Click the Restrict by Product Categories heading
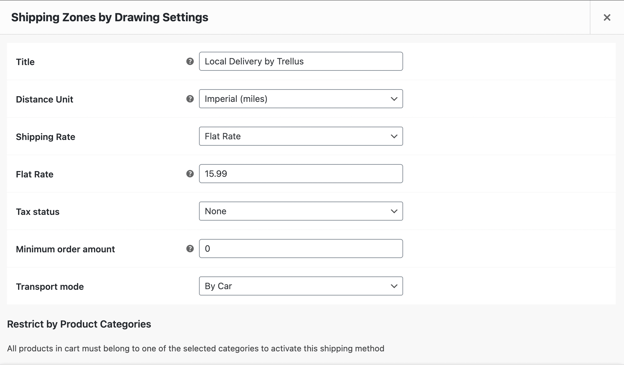This screenshot has width=624, height=365. click(79, 324)
